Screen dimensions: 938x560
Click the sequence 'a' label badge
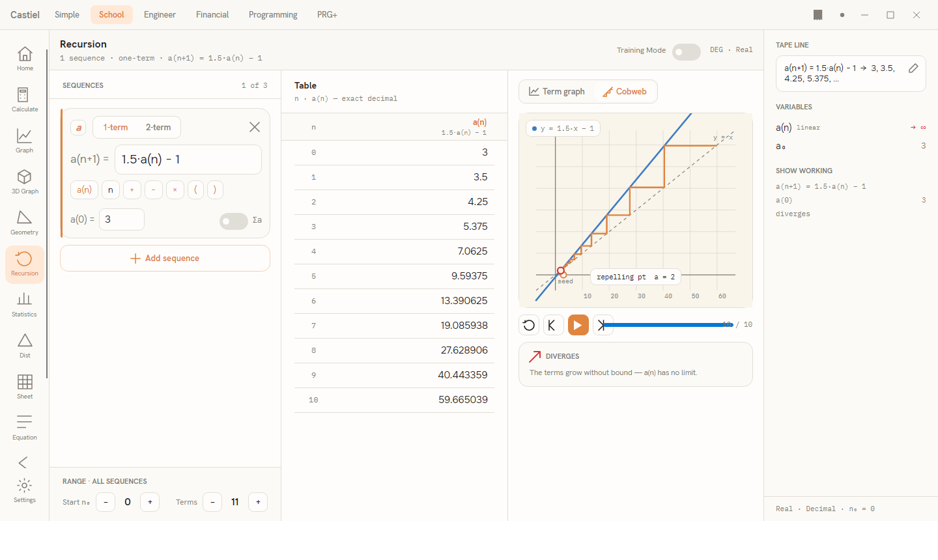point(79,128)
